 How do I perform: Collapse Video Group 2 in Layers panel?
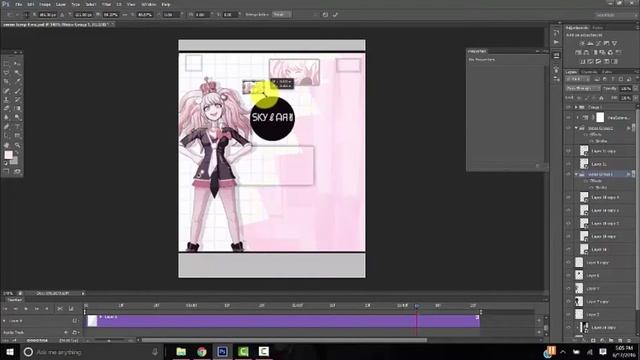pyautogui.click(x=576, y=128)
